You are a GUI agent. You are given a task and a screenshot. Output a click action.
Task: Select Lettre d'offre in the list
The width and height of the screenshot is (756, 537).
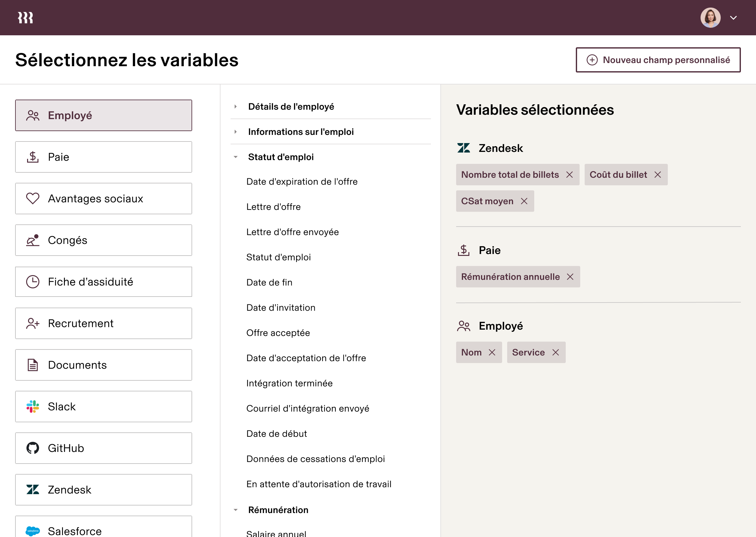click(x=273, y=207)
